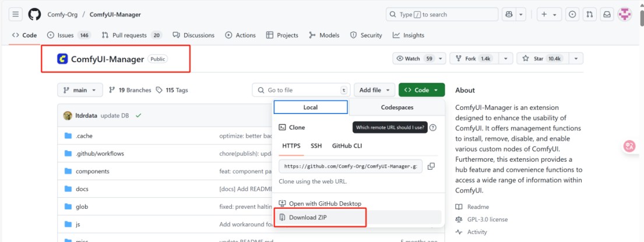This screenshot has height=242, width=644.
Task: Open the Models tab
Action: coord(324,35)
